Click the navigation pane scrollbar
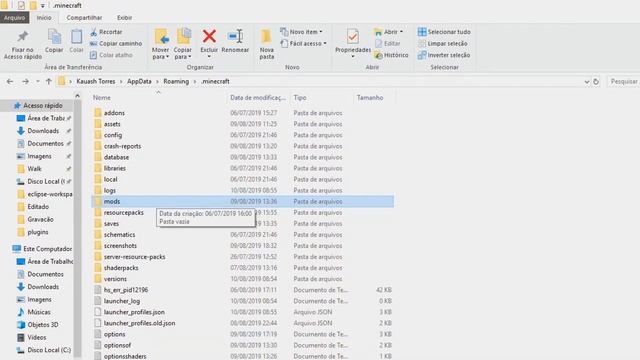Image resolution: width=640 pixels, height=360 pixels. coord(78,229)
